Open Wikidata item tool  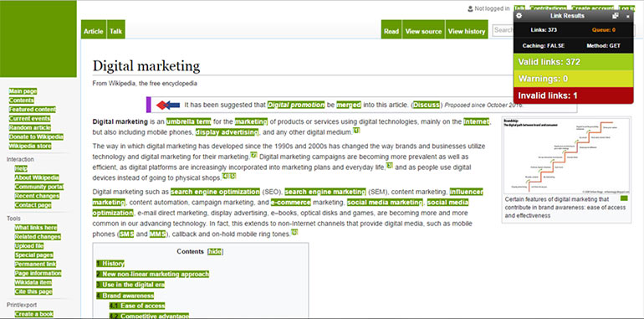coord(33,282)
